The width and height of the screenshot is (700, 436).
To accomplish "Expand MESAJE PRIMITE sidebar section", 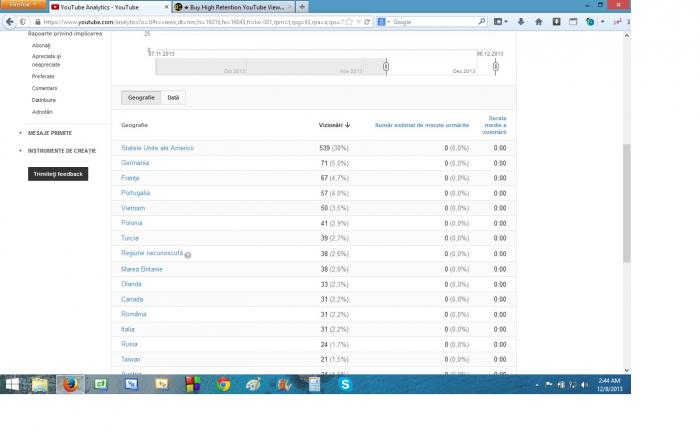I will coord(50,133).
